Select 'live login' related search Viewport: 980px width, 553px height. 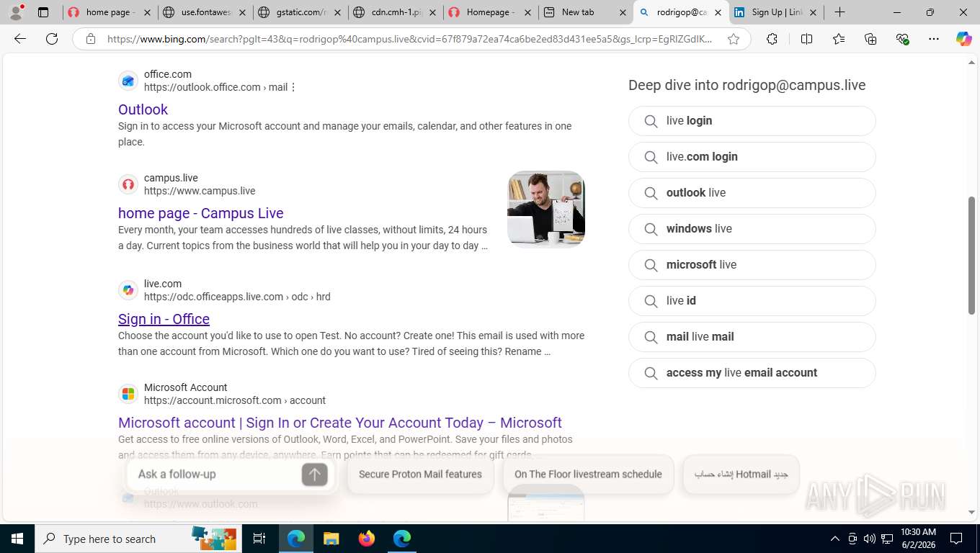(x=752, y=121)
